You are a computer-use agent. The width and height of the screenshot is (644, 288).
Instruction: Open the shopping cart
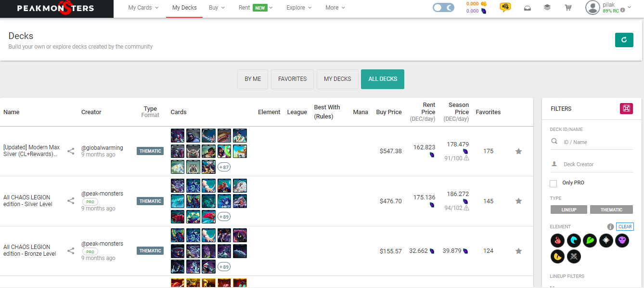pyautogui.click(x=568, y=8)
